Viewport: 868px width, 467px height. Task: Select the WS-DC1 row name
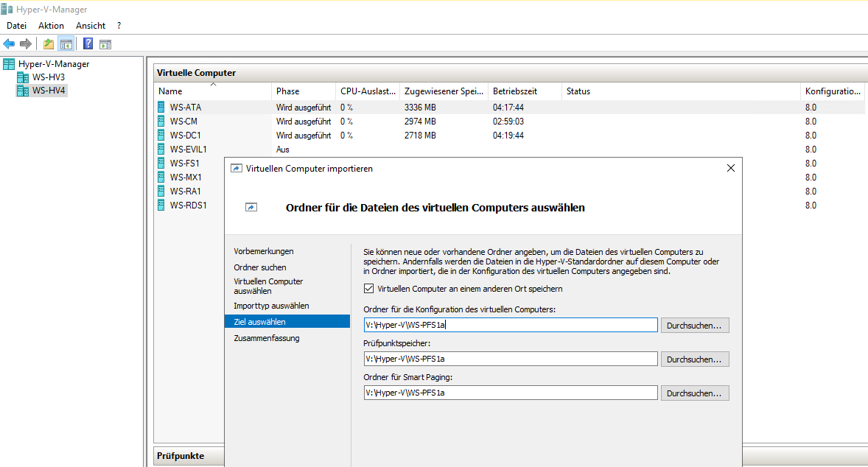[x=185, y=135]
